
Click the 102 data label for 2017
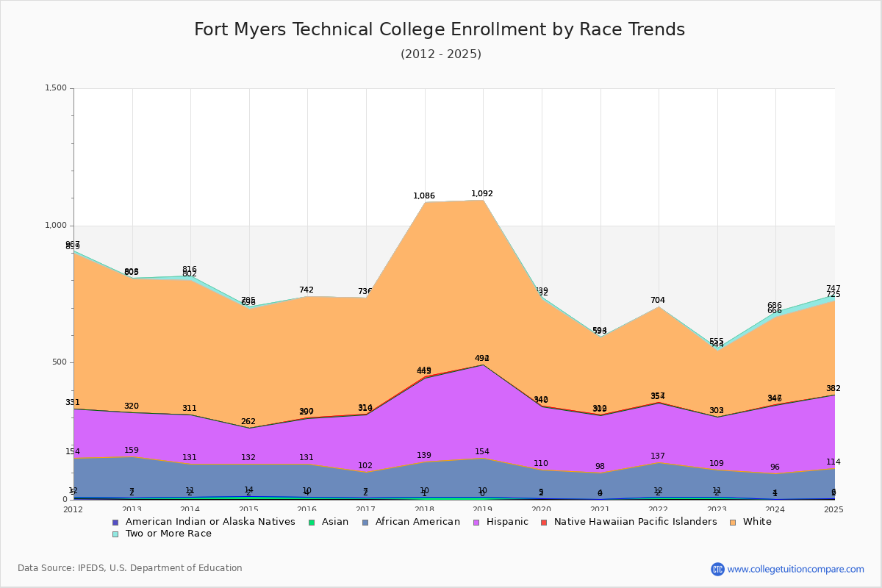point(365,466)
